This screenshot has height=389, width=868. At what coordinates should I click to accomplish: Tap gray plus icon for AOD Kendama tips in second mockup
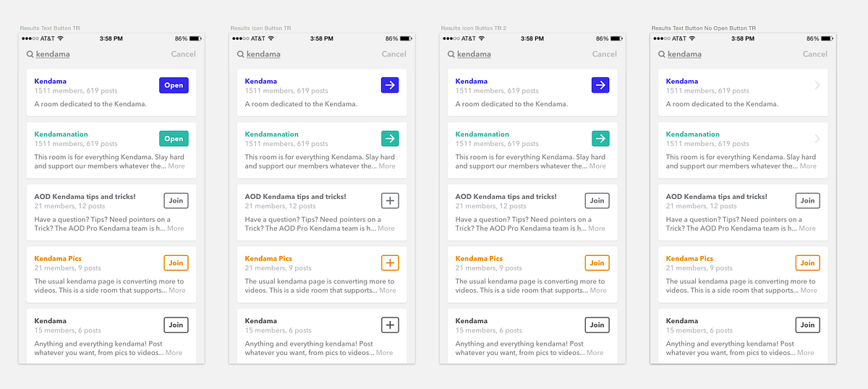click(390, 200)
